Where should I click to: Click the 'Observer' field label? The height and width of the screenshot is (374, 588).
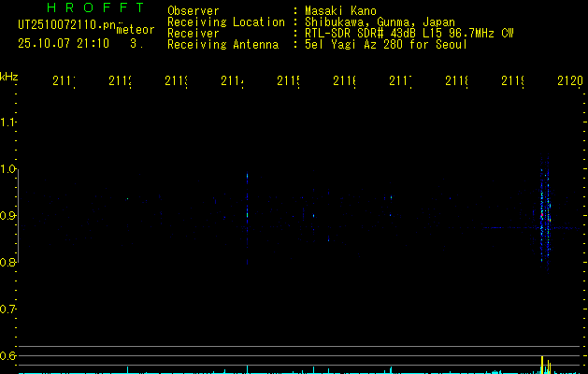[x=194, y=11]
